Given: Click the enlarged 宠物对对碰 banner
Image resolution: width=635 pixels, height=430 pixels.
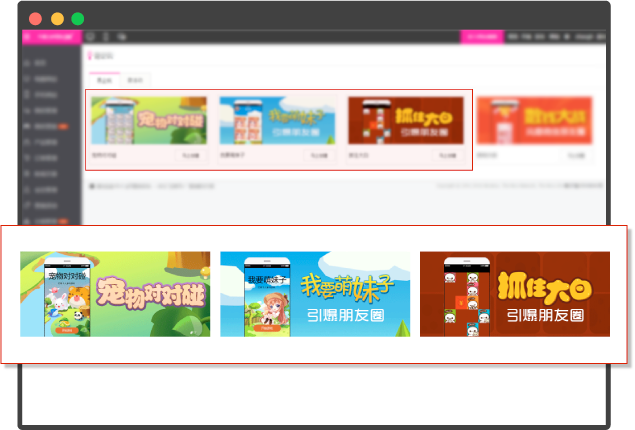Looking at the screenshot, I should 115,294.
